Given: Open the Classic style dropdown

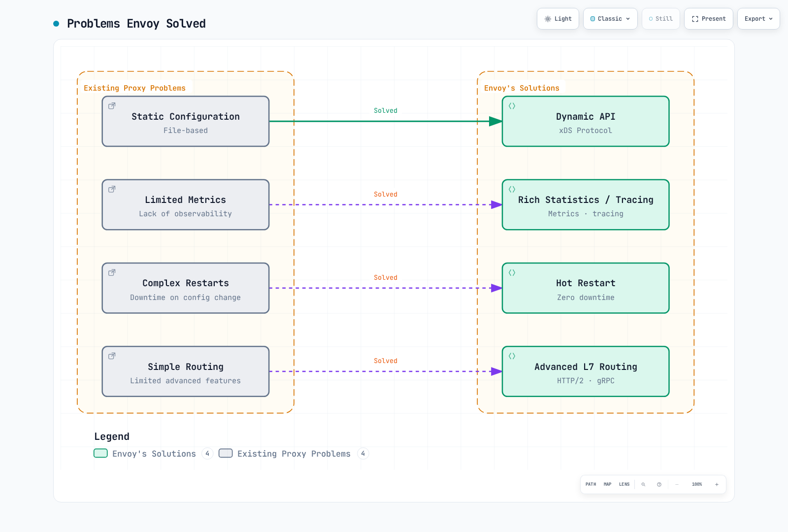Looking at the screenshot, I should (x=610, y=19).
